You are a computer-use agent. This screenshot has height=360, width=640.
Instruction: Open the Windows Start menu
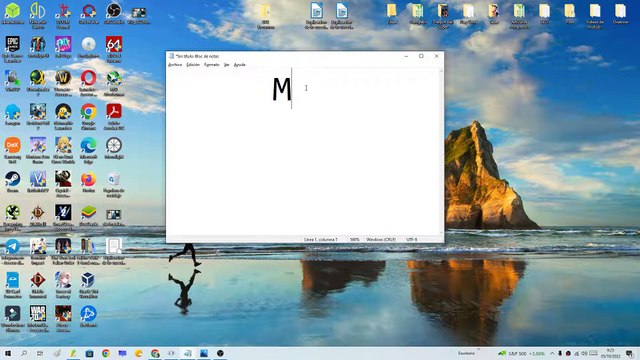click(x=8, y=353)
